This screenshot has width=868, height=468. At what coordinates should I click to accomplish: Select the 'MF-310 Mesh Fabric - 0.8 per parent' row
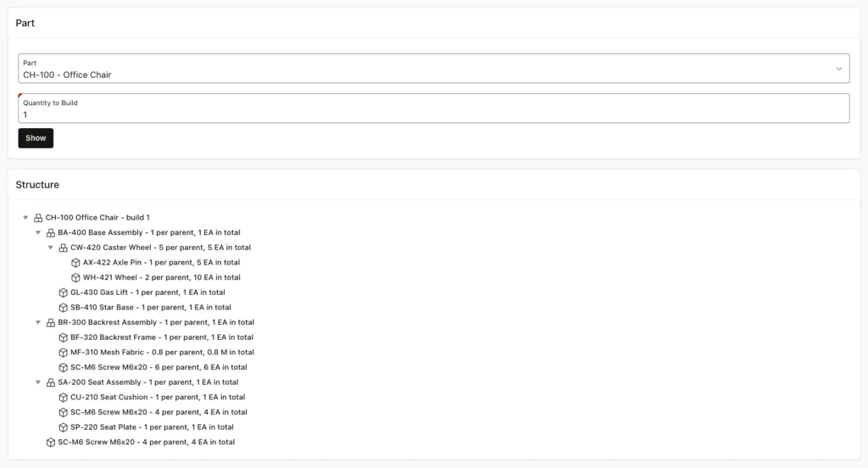pos(162,352)
